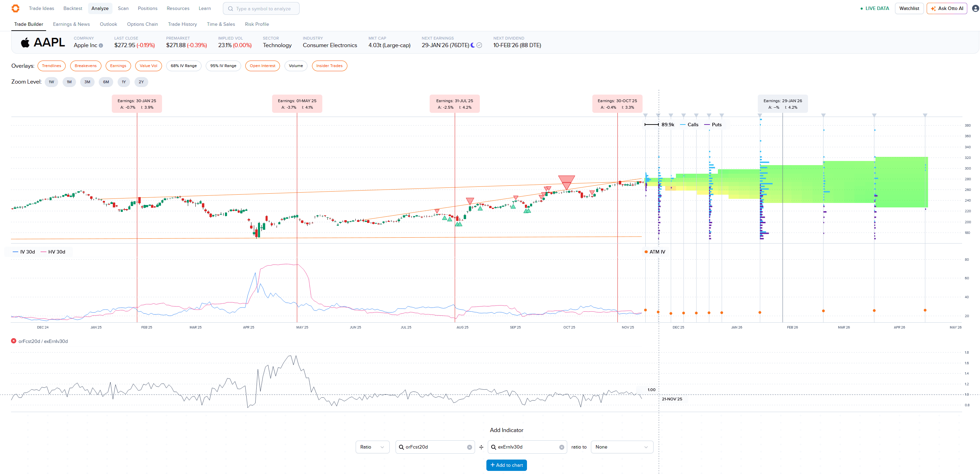The height and width of the screenshot is (474, 980).
Task: Clear the orFcst20d field with X icon
Action: click(470, 447)
